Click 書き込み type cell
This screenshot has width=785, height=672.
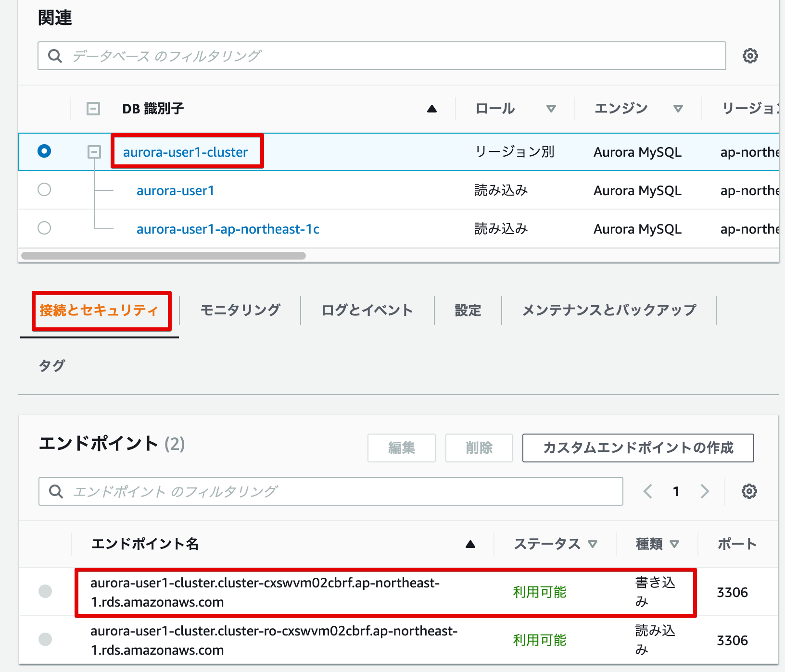tap(655, 592)
